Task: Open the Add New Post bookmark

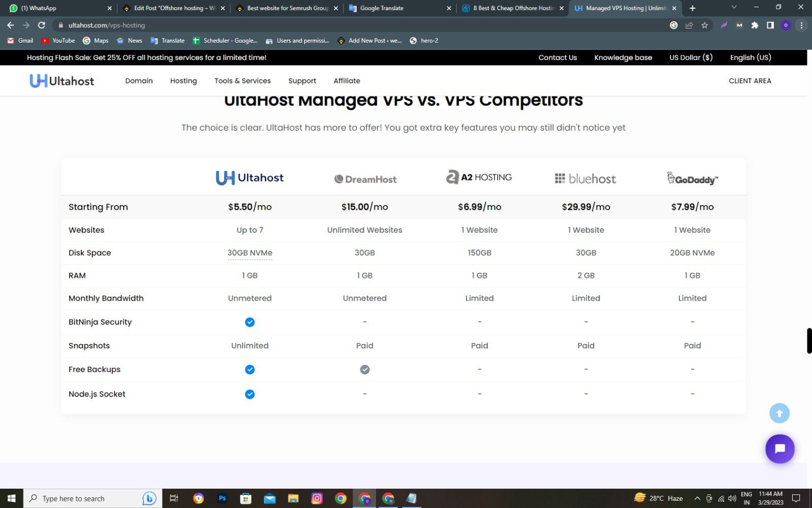Action: 369,41
